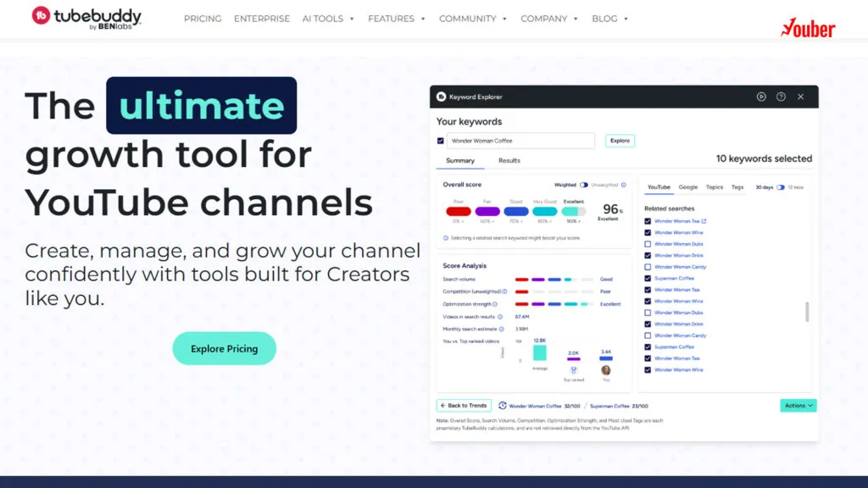Open external link icon beside Wonder Woman Tea
The image size is (868, 488).
coord(704,221)
